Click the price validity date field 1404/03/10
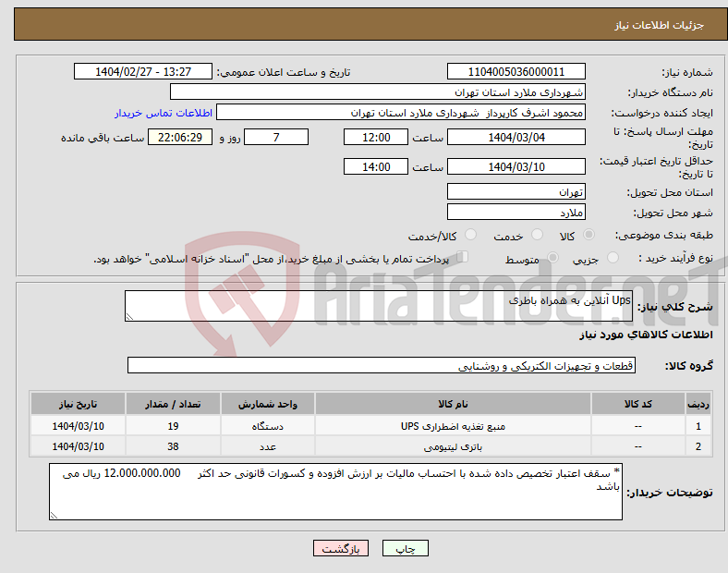 tap(516, 166)
